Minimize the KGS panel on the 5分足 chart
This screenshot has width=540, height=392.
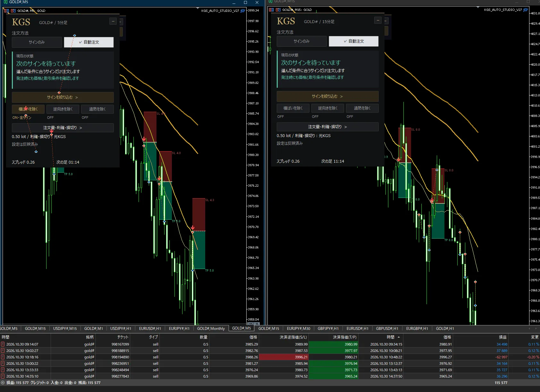click(113, 21)
